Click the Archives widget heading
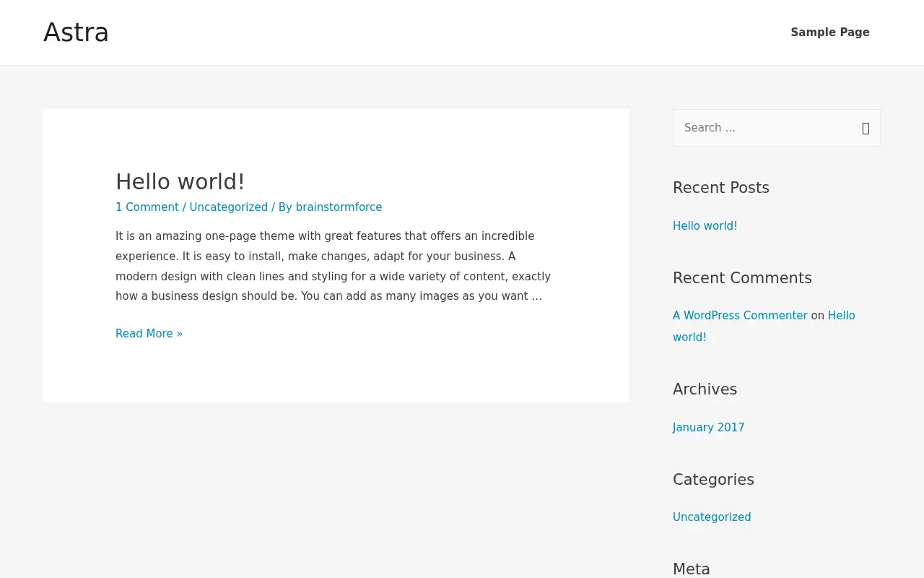 pyautogui.click(x=705, y=389)
